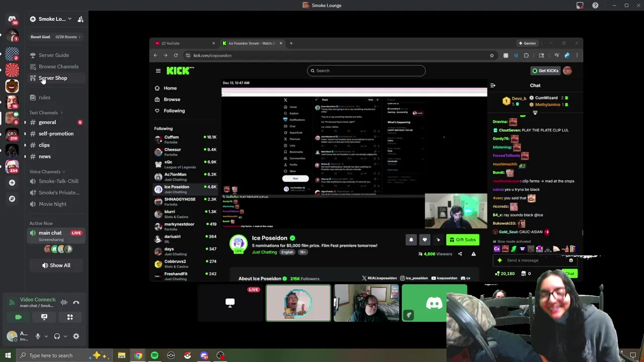
Task: Open the Boost Goal progress bar
Action: (56, 37)
